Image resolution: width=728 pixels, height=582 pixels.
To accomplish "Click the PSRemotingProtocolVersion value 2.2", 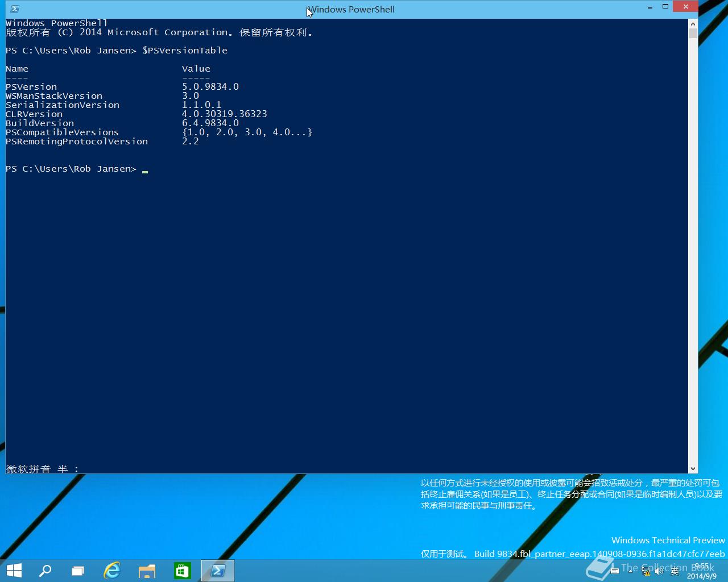I will (191, 142).
